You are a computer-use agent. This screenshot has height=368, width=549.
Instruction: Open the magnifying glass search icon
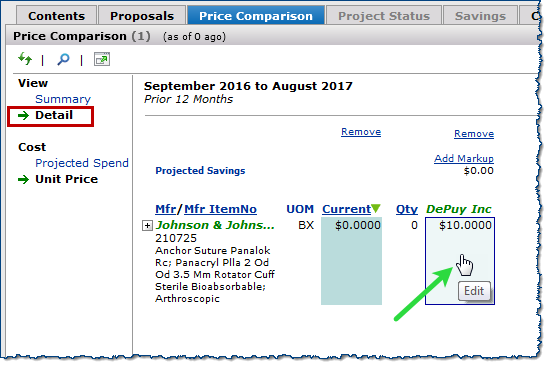(63, 59)
